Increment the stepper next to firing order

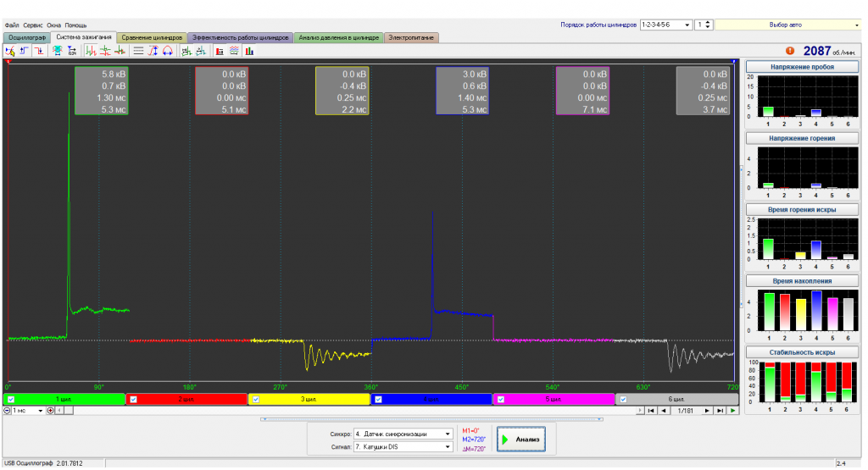pos(708,23)
